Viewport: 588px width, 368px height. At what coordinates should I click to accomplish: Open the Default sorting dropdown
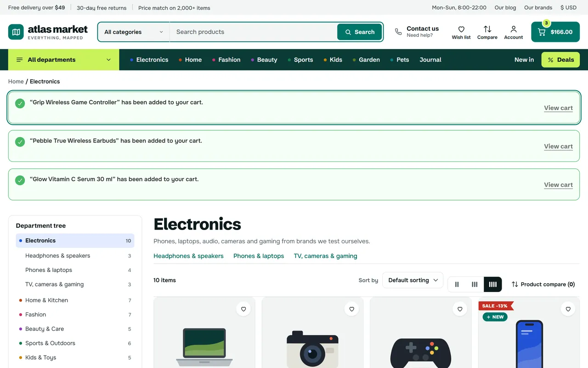coord(413,280)
